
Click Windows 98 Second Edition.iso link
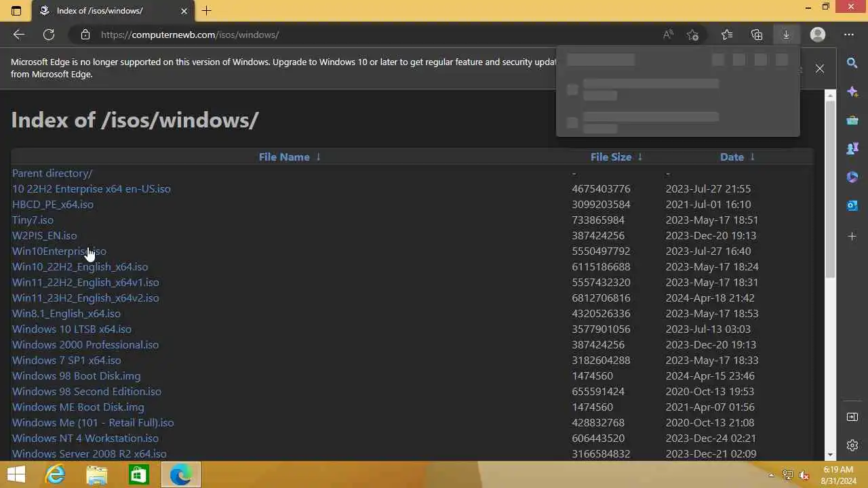click(87, 391)
